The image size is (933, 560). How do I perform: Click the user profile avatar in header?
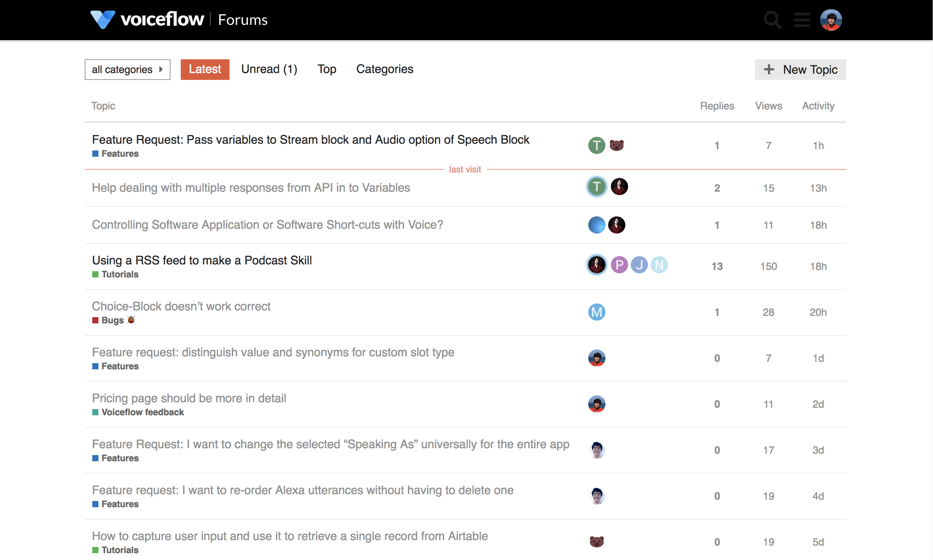pos(830,20)
